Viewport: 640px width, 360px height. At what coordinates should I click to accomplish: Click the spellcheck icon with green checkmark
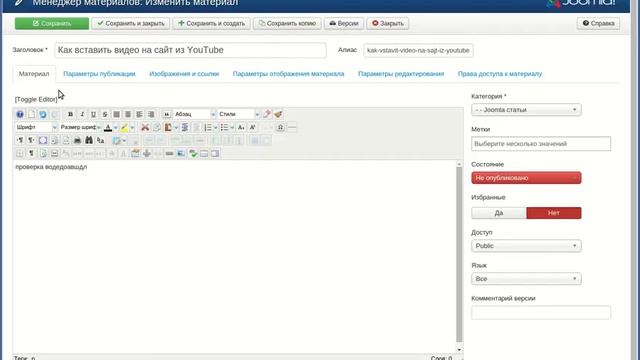(x=193, y=153)
